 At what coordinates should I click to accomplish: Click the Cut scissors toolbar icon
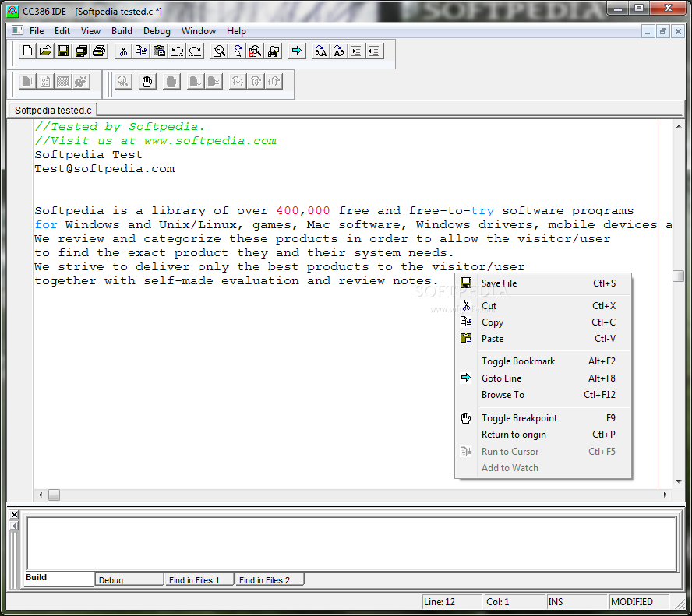pyautogui.click(x=124, y=51)
